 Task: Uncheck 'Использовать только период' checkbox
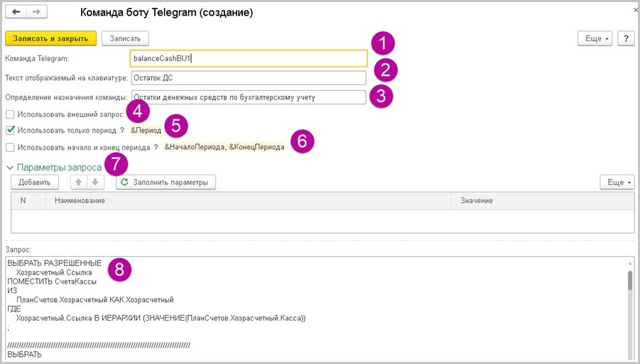click(x=10, y=131)
